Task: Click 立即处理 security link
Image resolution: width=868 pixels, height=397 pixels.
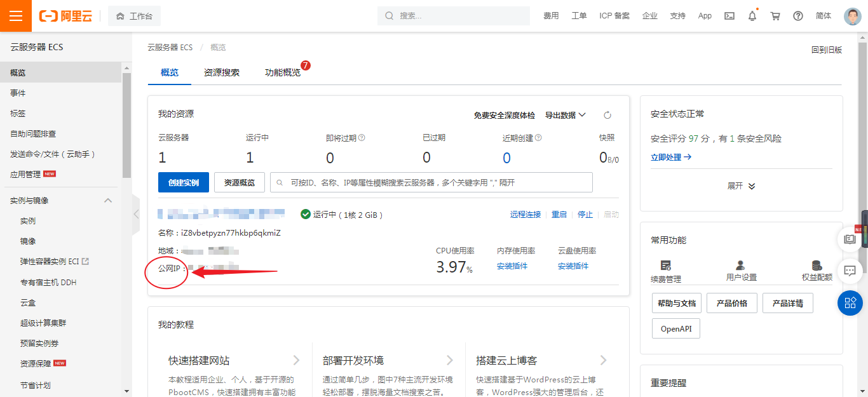Action: coord(671,157)
